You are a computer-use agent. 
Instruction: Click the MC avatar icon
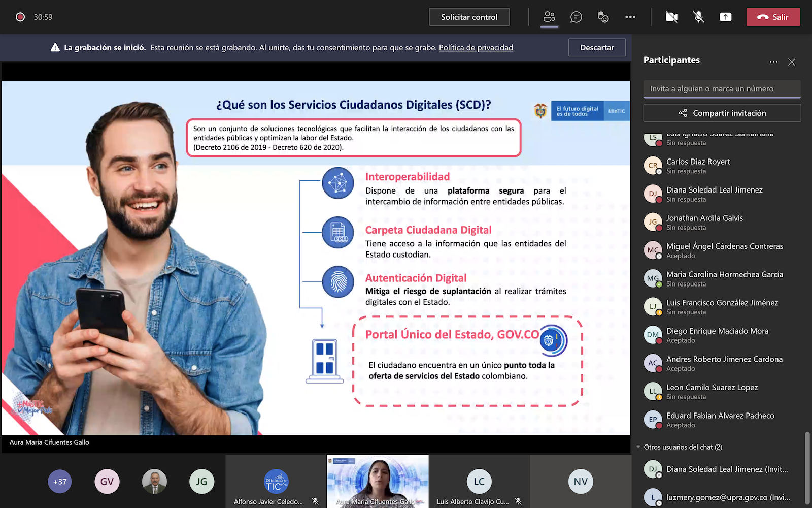[653, 250]
